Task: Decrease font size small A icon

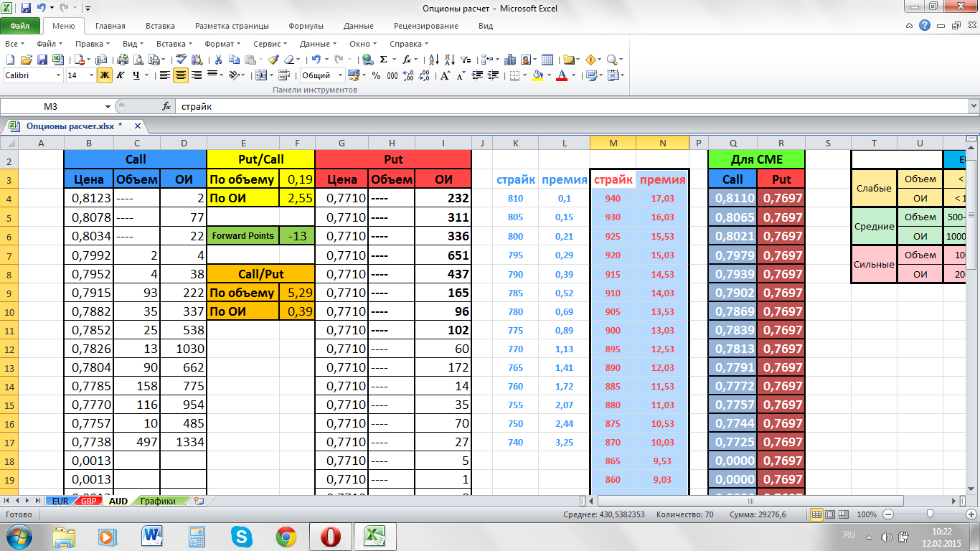Action: [460, 75]
